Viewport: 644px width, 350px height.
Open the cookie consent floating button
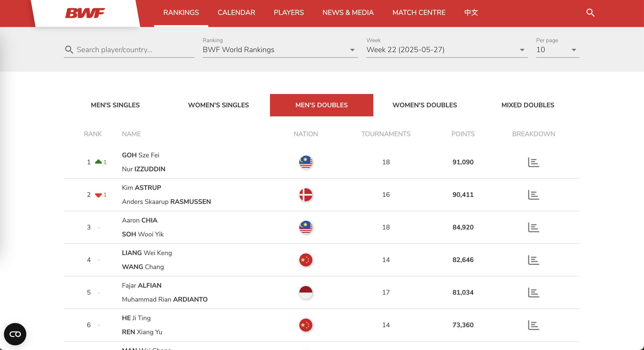point(15,334)
